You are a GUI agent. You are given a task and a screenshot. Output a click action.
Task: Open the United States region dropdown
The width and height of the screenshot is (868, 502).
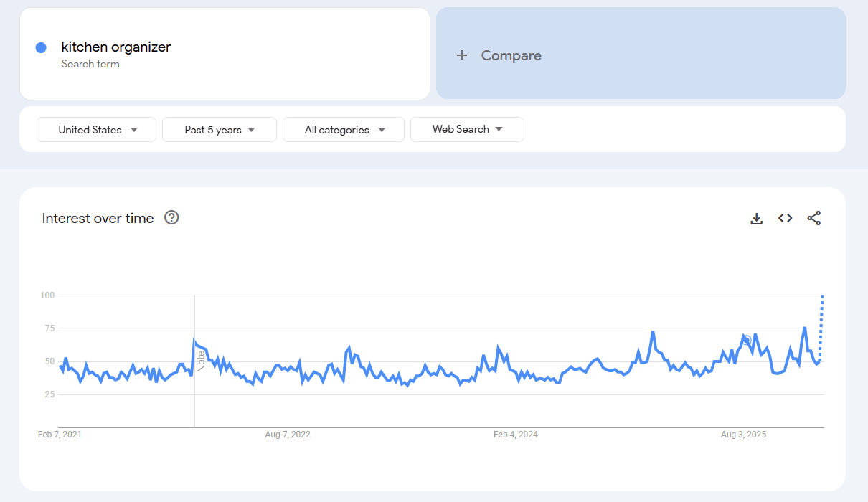(x=95, y=129)
